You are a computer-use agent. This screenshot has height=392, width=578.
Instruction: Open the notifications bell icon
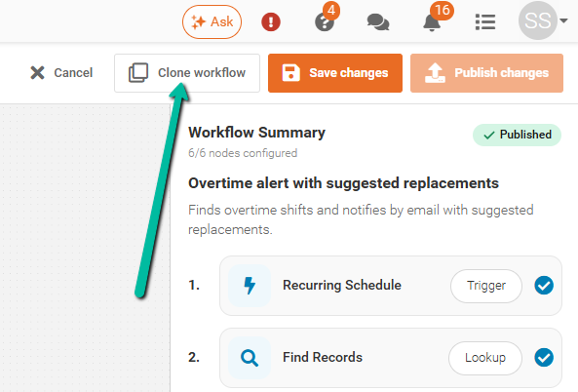click(x=432, y=22)
